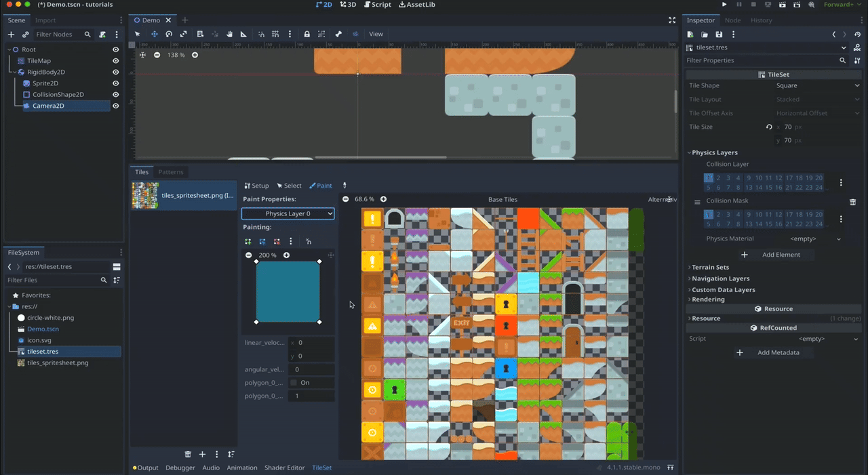Zoom out the 138 % viewport

click(157, 55)
